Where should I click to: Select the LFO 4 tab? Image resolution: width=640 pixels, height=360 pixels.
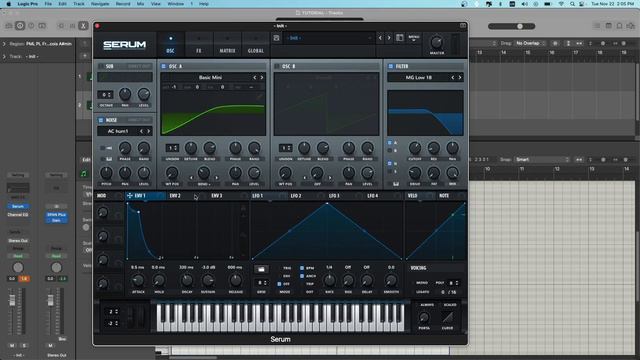[373, 196]
